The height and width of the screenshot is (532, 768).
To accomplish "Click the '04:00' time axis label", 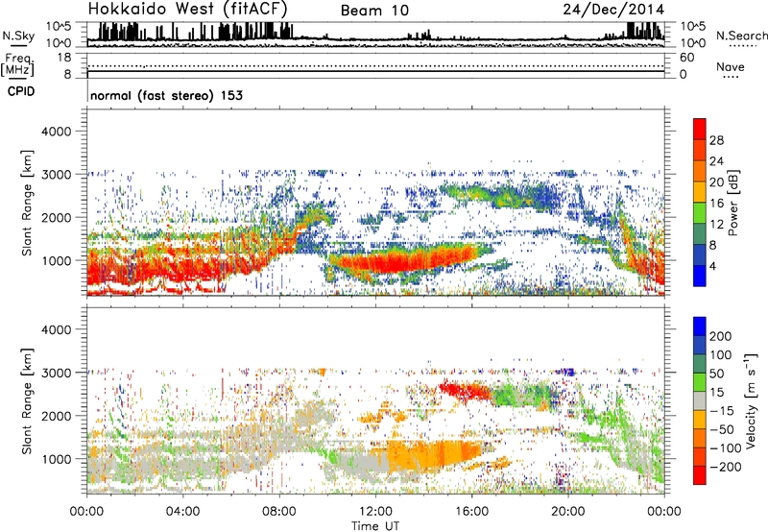I will point(183,512).
